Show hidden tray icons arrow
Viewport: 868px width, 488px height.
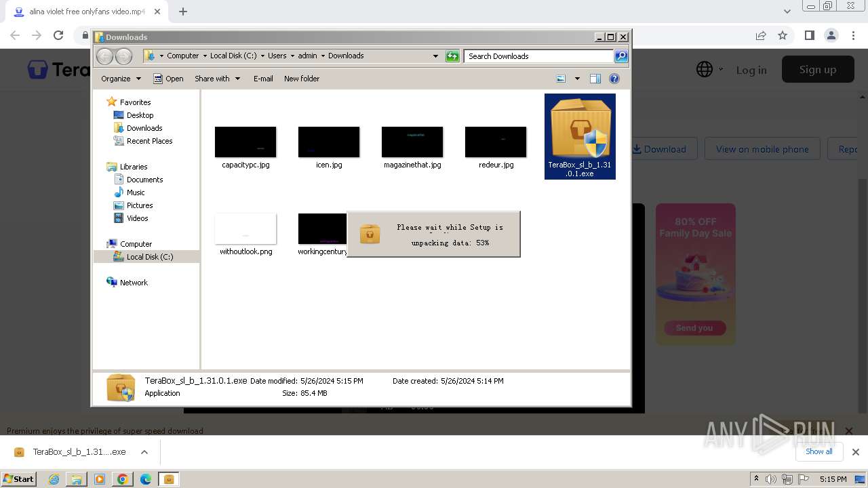pos(756,479)
